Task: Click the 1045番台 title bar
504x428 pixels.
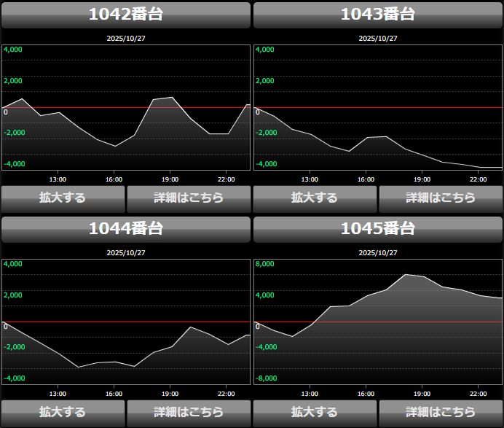Action: tap(378, 229)
